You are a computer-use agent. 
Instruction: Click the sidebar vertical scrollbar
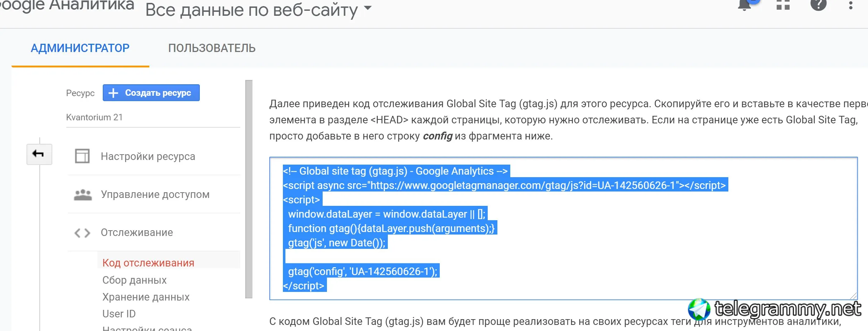tap(249, 189)
